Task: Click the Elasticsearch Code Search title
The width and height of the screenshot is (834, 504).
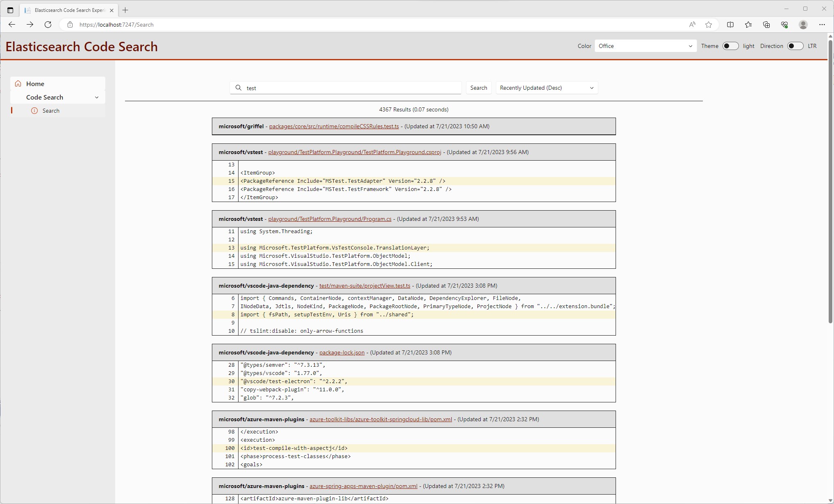Action: (x=82, y=47)
